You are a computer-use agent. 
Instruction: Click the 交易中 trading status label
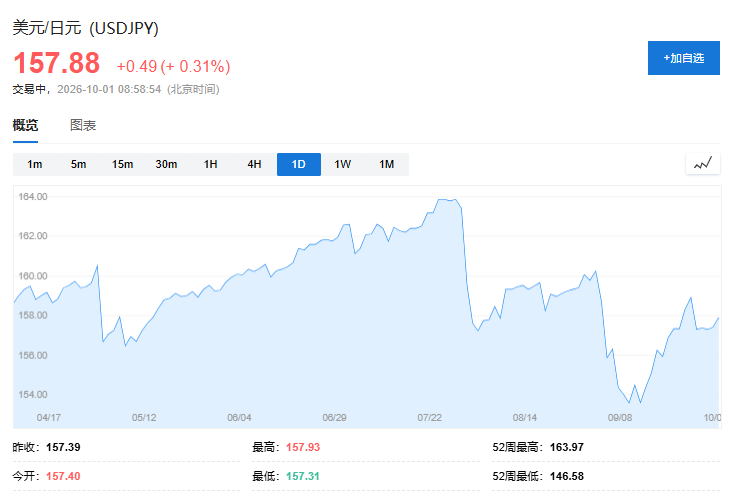pyautogui.click(x=29, y=90)
